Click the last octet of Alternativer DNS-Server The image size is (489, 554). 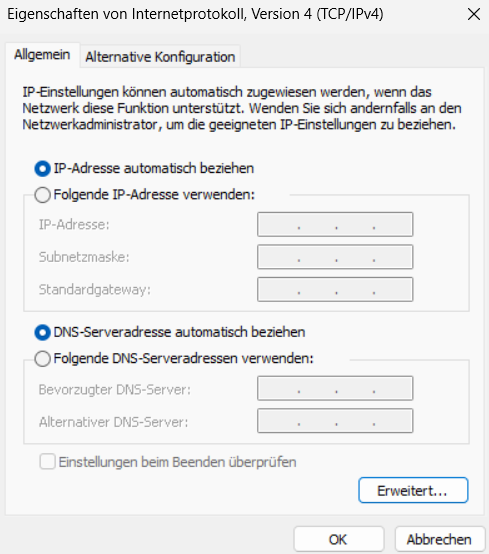click(x=392, y=421)
